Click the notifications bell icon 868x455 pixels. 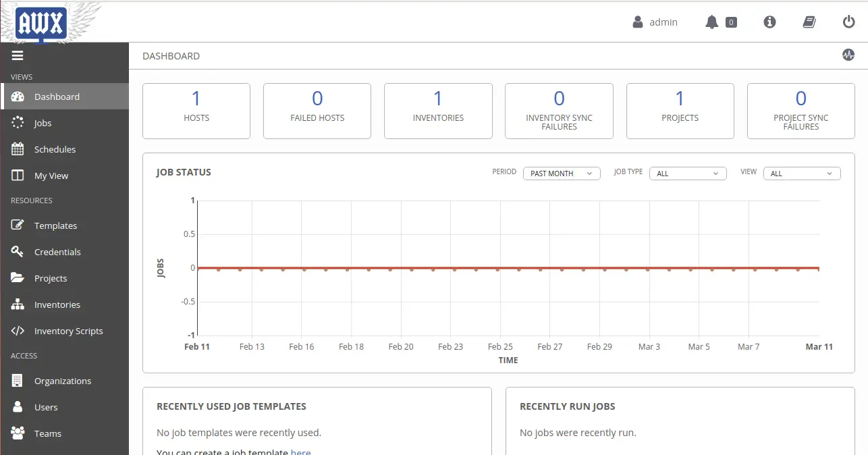click(711, 22)
